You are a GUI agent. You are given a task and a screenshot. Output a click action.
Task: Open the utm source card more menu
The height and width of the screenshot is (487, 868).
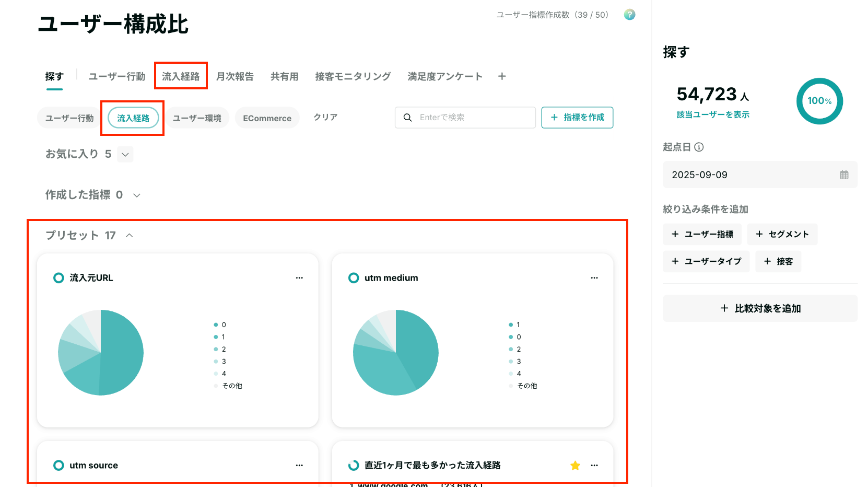[299, 465]
